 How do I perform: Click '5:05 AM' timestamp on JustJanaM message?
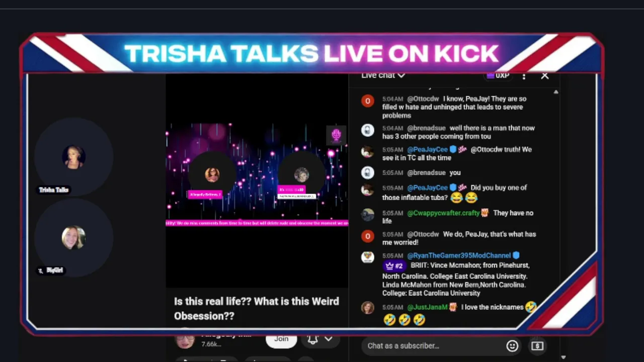(392, 307)
